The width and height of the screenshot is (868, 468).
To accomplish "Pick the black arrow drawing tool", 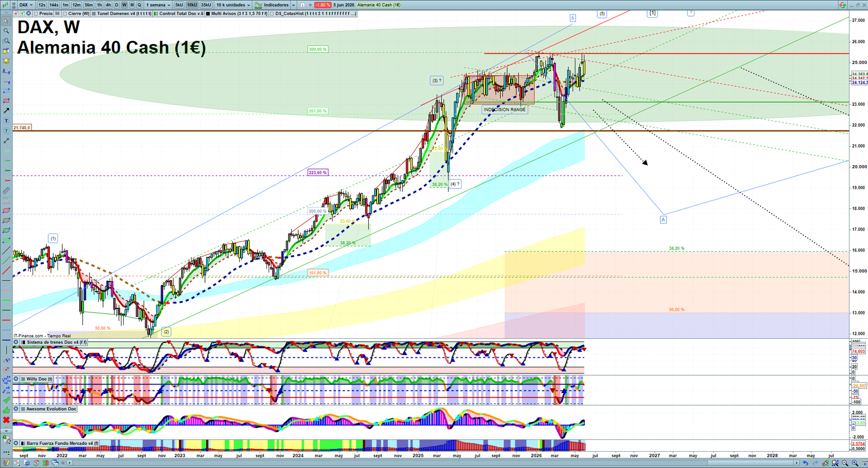I will 7,111.
